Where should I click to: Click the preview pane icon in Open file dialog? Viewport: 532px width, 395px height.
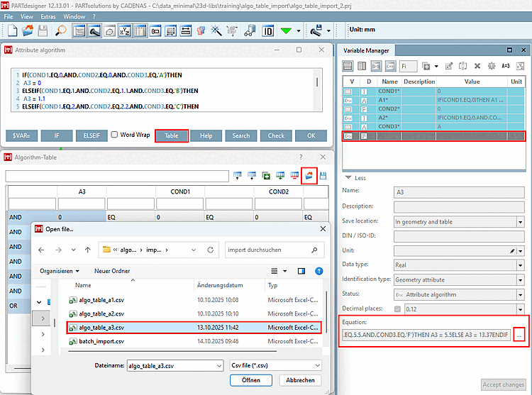301,271
